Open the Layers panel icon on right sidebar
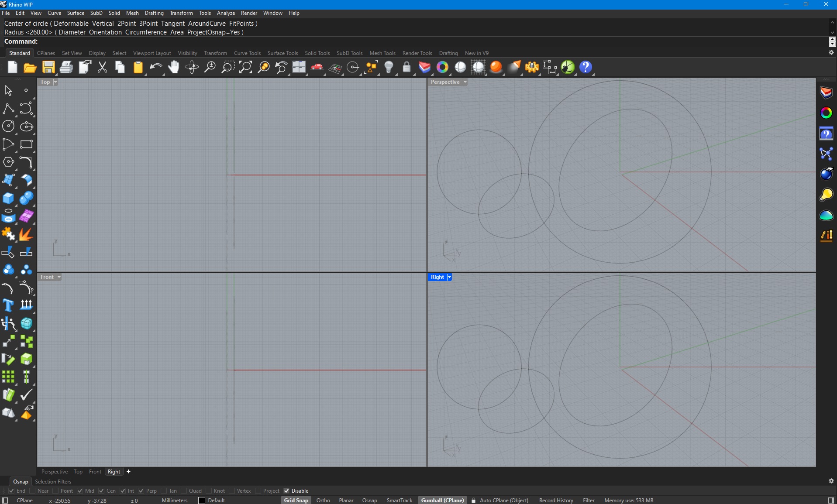Viewport: 837px width, 504px height. click(x=826, y=93)
